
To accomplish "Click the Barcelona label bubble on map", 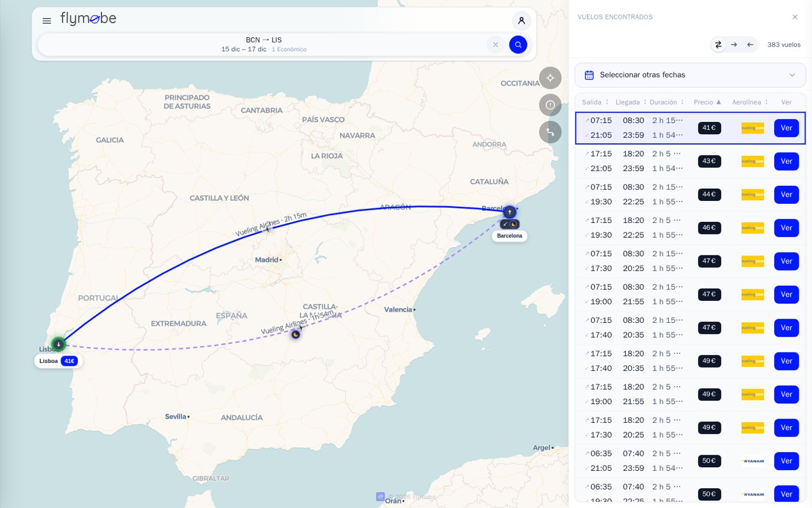I will pos(510,236).
